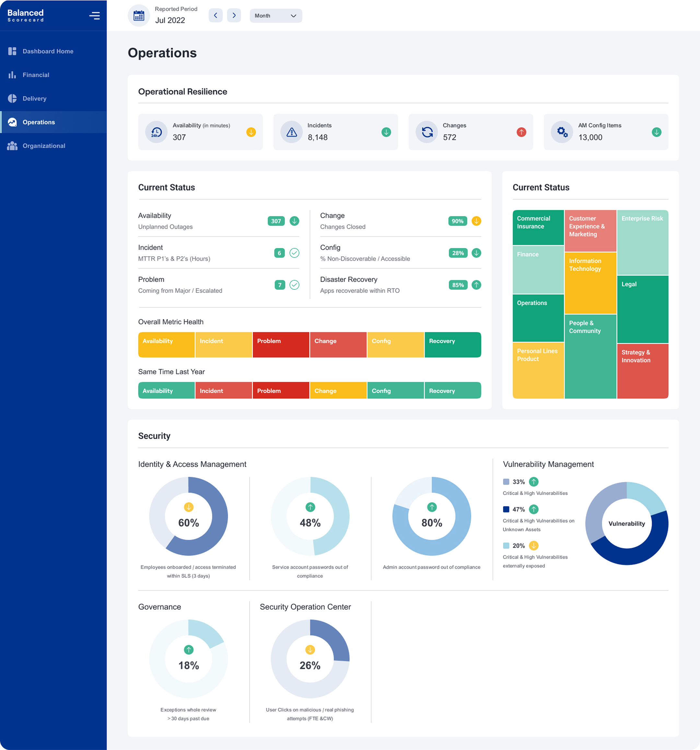Select Recovery in Overall Metric Health
The height and width of the screenshot is (750, 700).
[x=453, y=345]
